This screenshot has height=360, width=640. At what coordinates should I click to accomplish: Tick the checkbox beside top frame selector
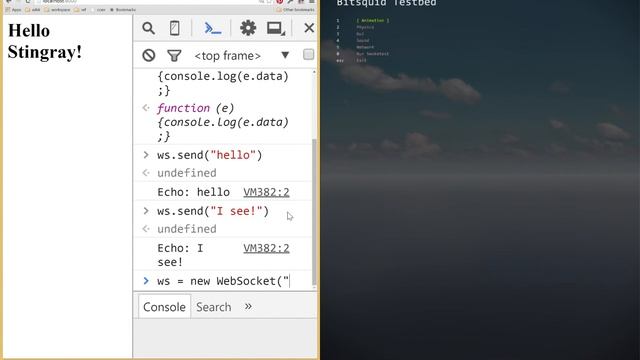[309, 54]
